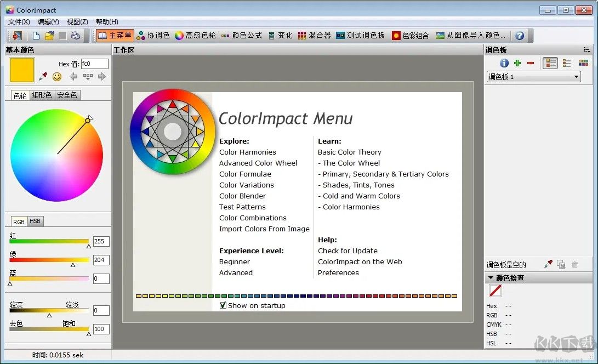Click Color Harmonies under Explore
This screenshot has height=364, width=598.
[x=248, y=152]
